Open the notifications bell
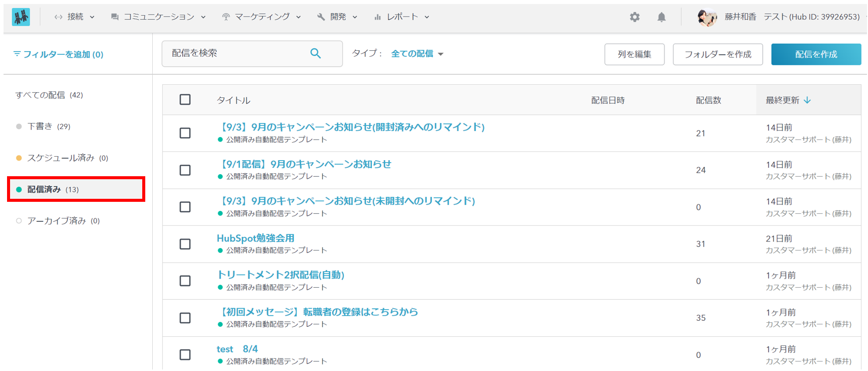The image size is (868, 371). pos(661,17)
